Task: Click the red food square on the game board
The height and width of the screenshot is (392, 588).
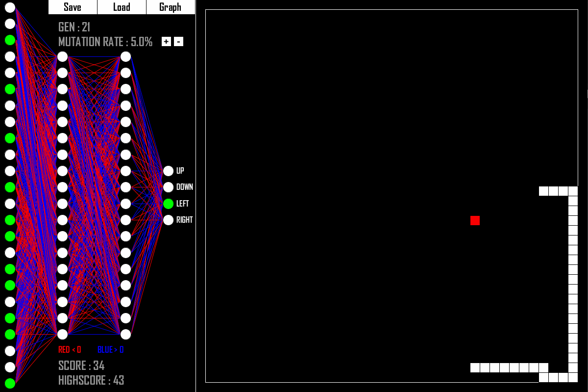Action: point(475,221)
